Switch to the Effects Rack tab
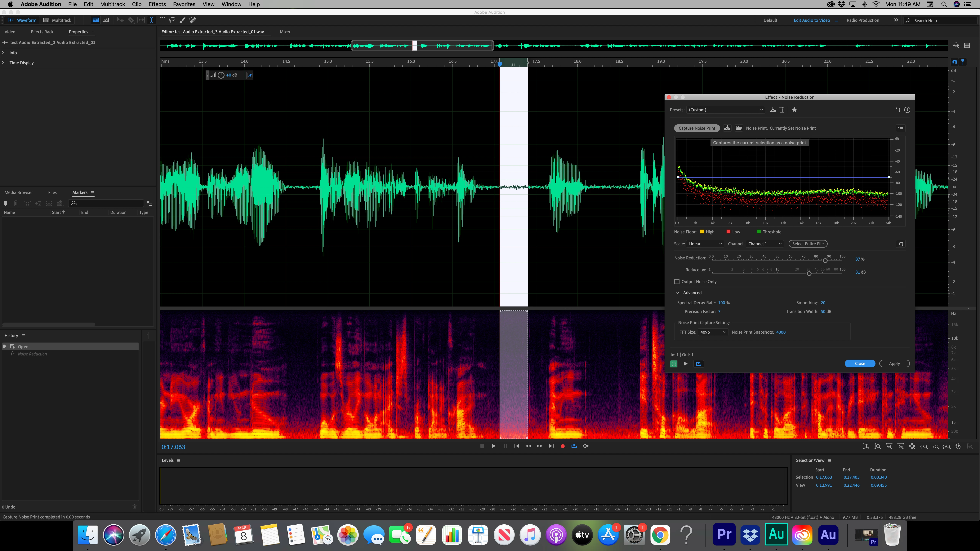This screenshot has height=551, width=980. pos(42,32)
